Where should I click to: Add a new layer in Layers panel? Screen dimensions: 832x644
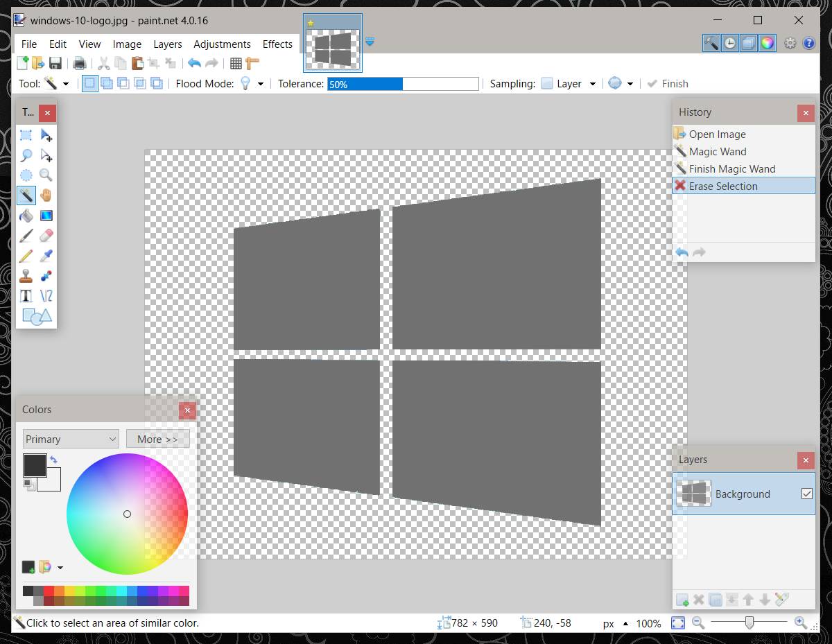(x=683, y=600)
